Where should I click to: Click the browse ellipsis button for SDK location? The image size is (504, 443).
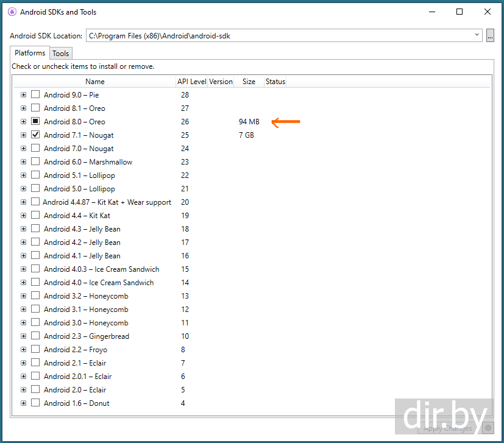(x=490, y=36)
